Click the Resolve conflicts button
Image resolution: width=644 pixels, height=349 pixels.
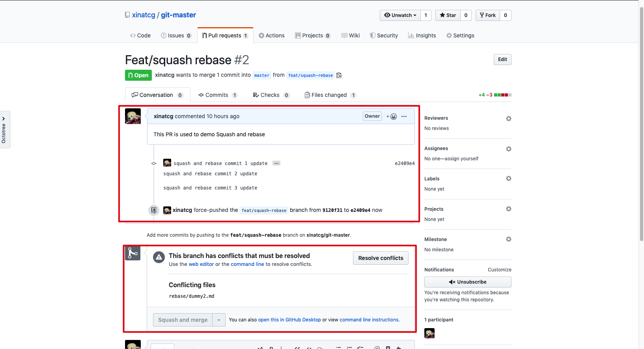[x=381, y=258]
